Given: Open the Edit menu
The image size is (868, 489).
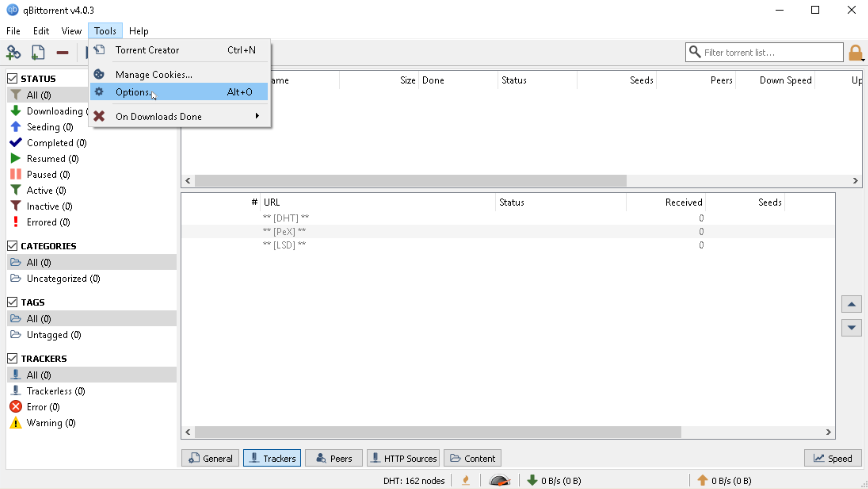Looking at the screenshot, I should (x=41, y=31).
